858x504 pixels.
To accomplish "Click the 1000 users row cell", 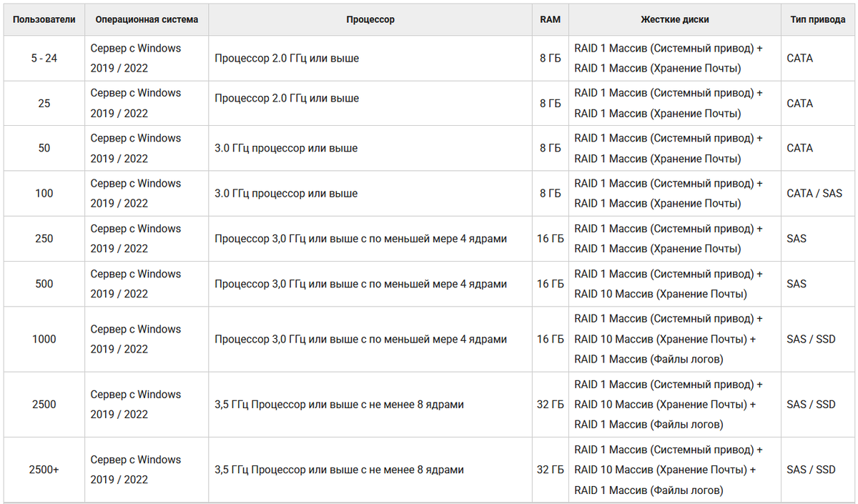I will pos(44,339).
